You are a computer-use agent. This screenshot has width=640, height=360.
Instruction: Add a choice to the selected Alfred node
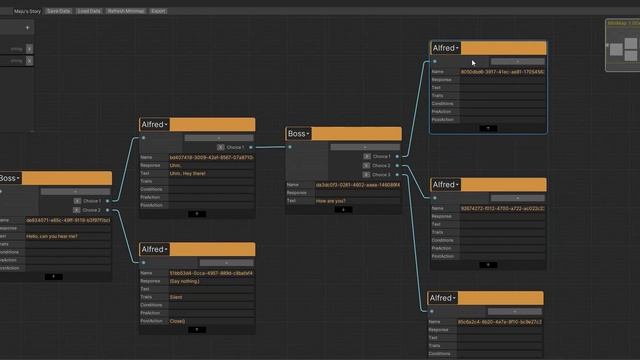click(518, 62)
